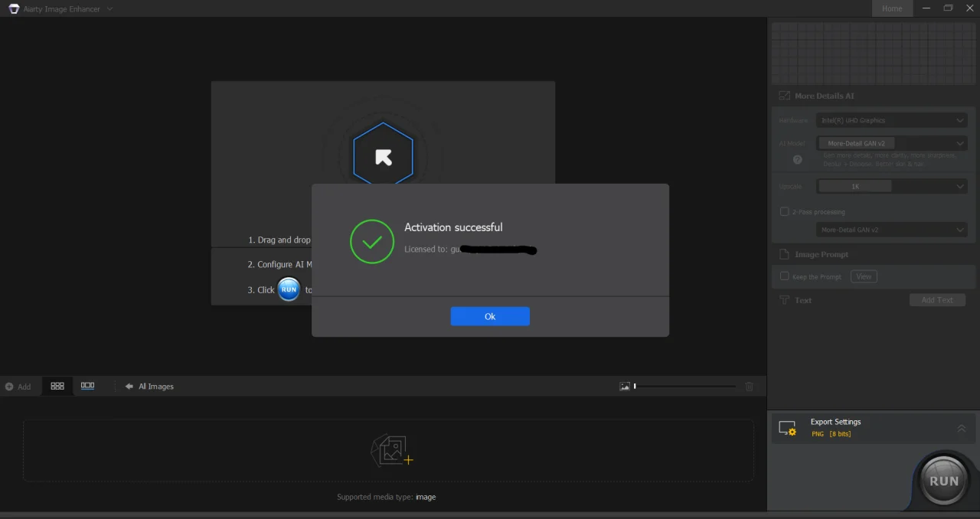The width and height of the screenshot is (980, 519).
Task: Click the back arrow next to All Images
Action: click(x=129, y=387)
